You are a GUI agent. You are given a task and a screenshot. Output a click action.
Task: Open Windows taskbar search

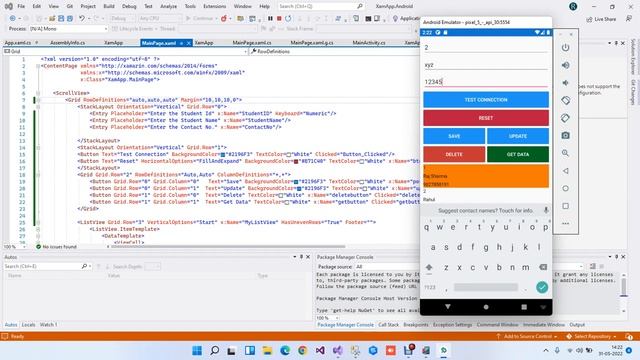point(214,351)
